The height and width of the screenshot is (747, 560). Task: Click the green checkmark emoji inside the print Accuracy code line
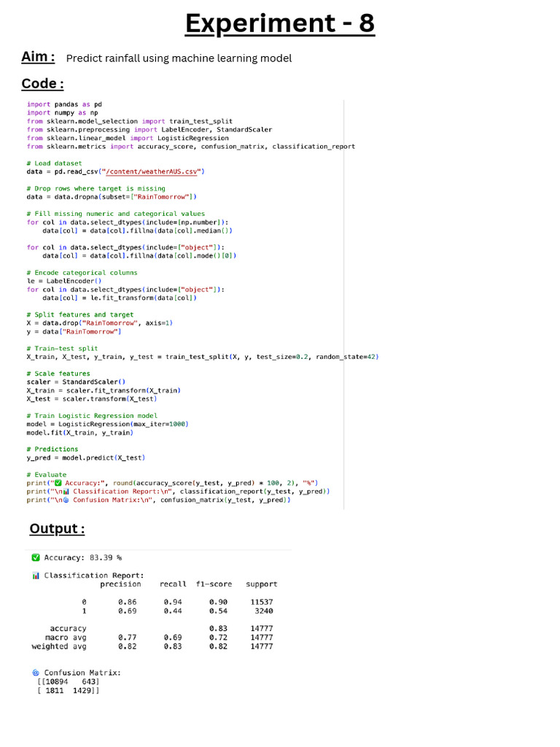(x=58, y=483)
